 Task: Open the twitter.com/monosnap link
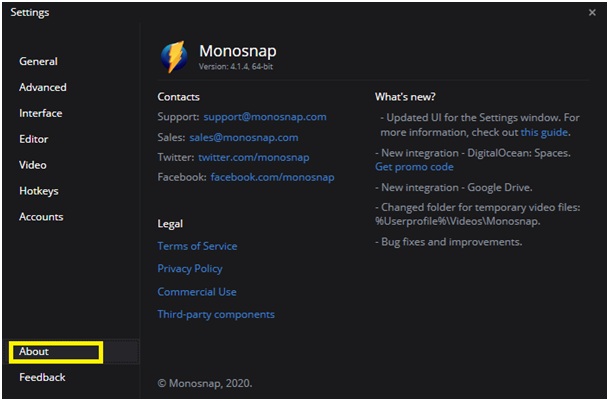pyautogui.click(x=254, y=157)
